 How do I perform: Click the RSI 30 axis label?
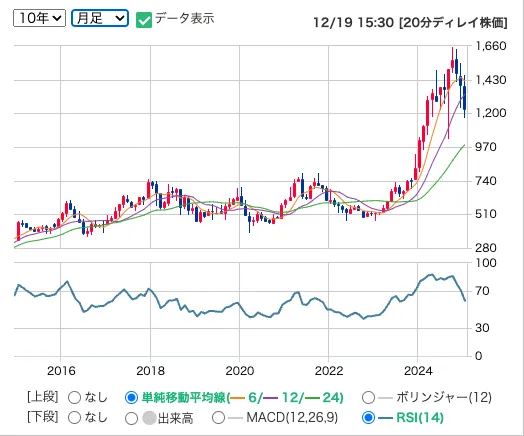[x=483, y=328]
